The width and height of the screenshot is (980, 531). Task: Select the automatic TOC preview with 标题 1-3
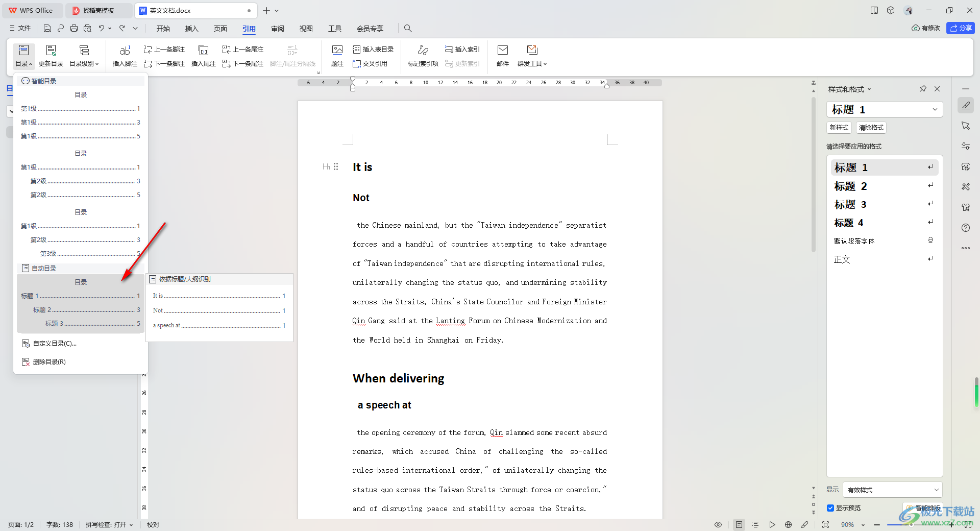81,303
